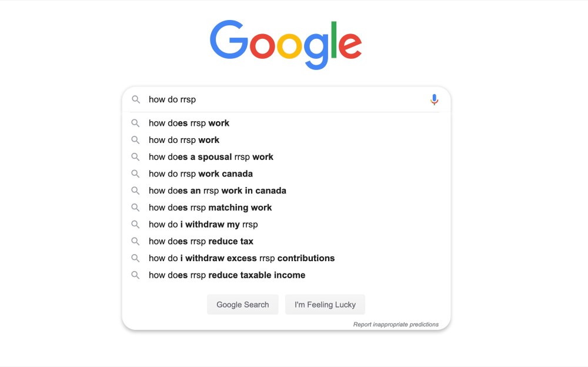This screenshot has height=367, width=588.
Task: Click the Google logo
Action: click(x=286, y=44)
